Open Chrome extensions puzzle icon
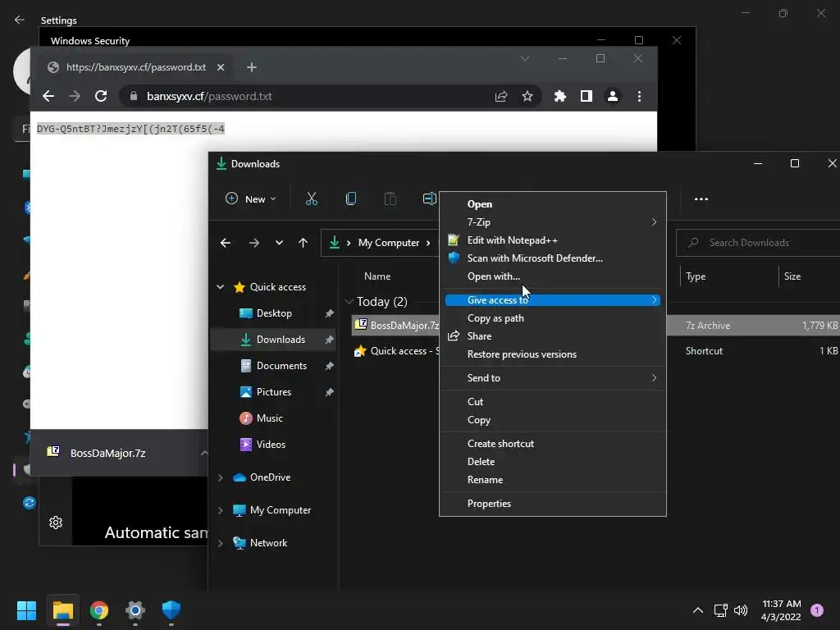This screenshot has width=840, height=630. 559,96
